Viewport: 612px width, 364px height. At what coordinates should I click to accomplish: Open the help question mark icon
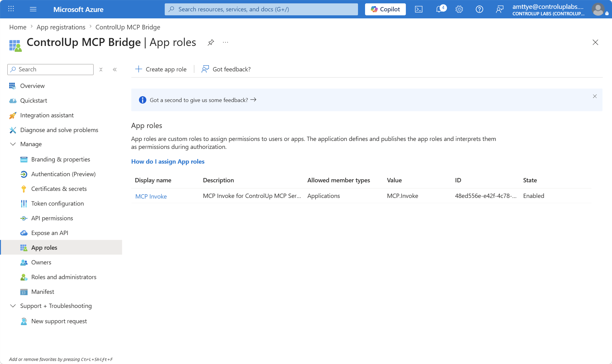479,9
